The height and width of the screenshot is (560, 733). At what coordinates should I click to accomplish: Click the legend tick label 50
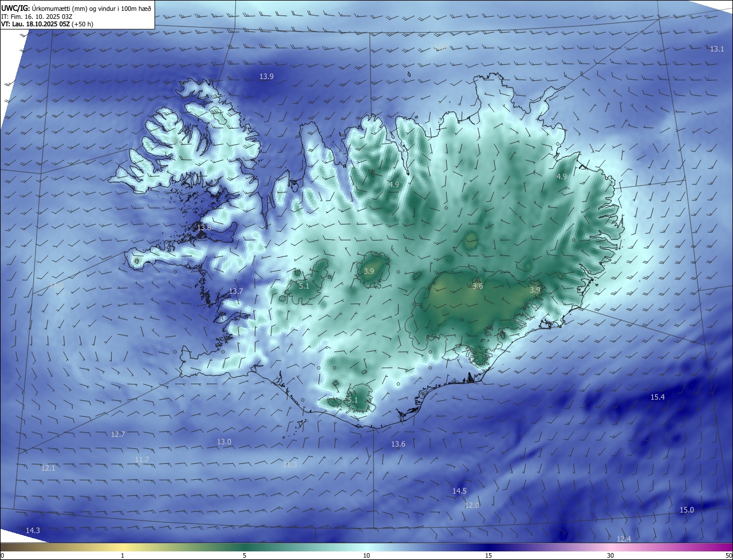(x=728, y=555)
